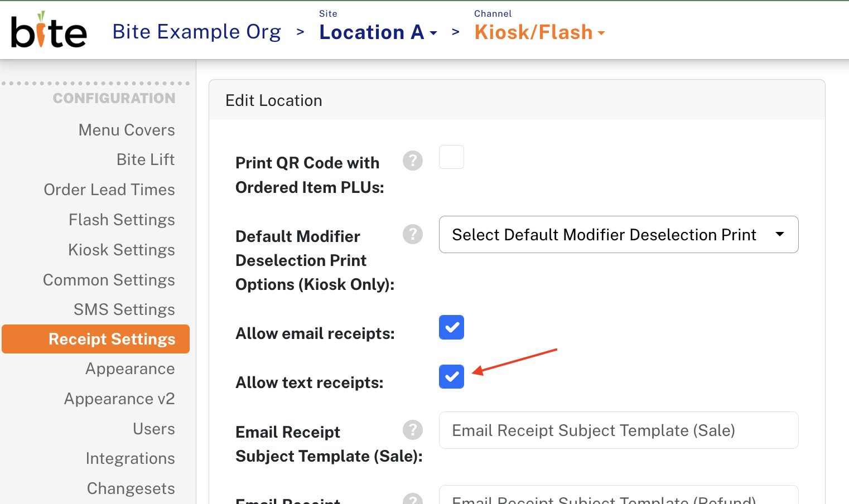Open SMS Settings in sidebar

(124, 309)
